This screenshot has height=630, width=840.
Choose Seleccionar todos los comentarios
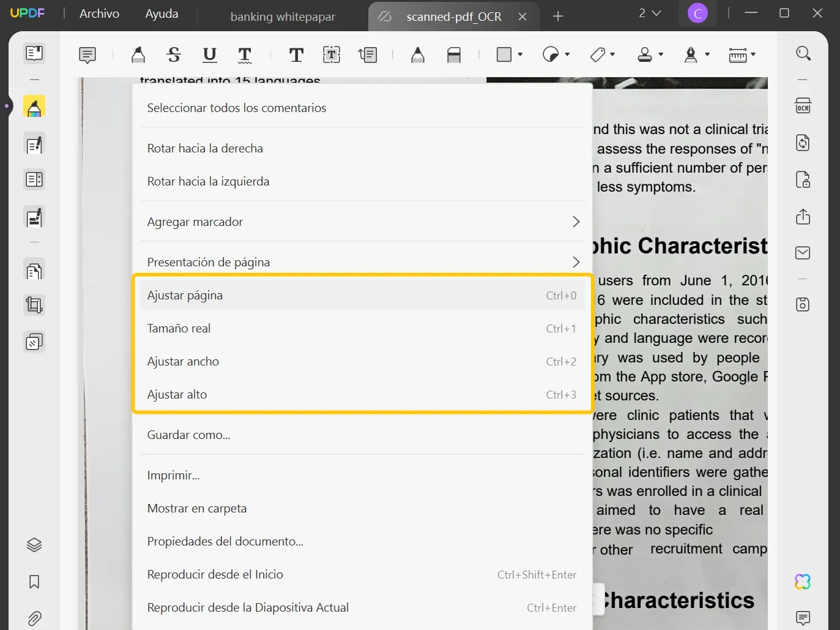point(362,108)
